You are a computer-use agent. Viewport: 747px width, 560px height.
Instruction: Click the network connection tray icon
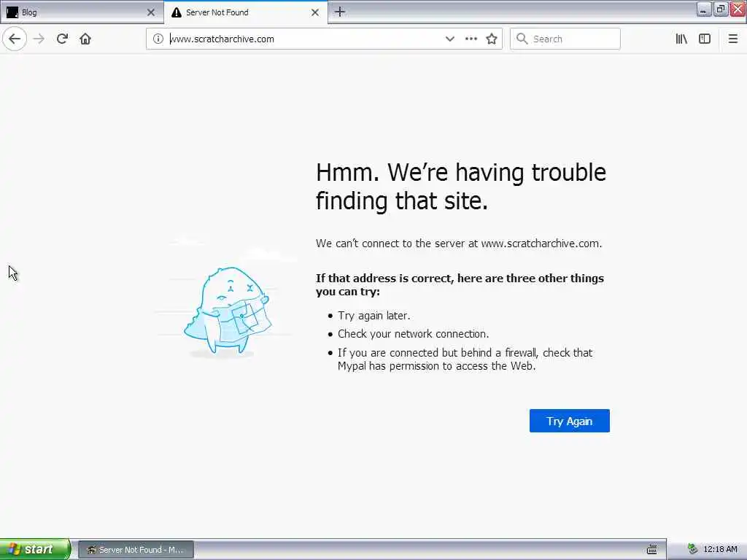[693, 549]
